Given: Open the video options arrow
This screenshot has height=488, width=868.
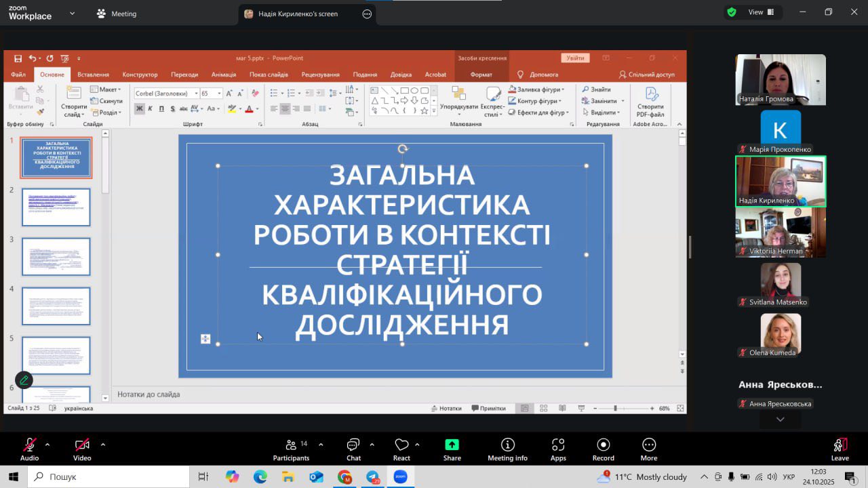Looking at the screenshot, I should pos(103,445).
